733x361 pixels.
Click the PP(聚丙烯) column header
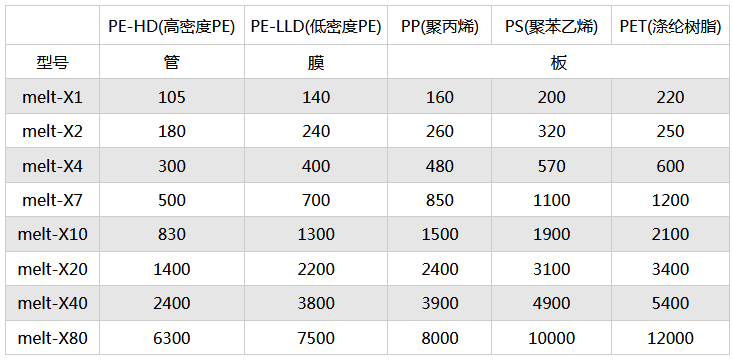(440, 27)
